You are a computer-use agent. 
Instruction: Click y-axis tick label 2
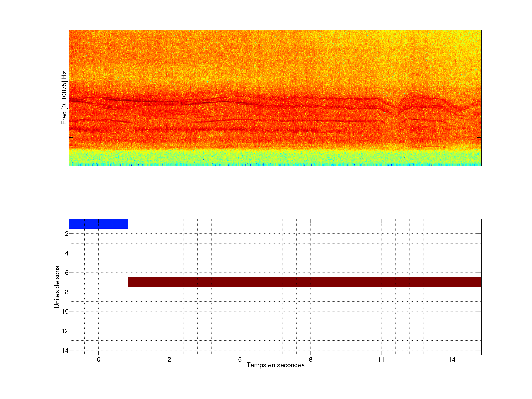[x=67, y=234]
